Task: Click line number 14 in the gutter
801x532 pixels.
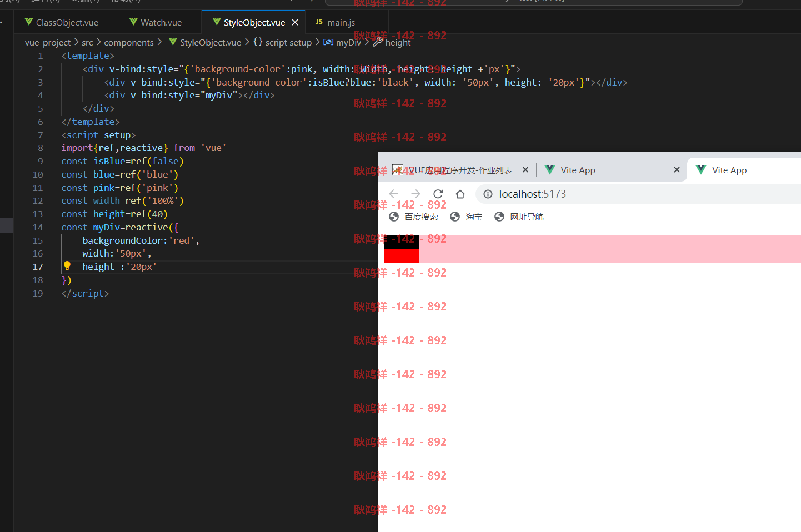Action: [38, 227]
